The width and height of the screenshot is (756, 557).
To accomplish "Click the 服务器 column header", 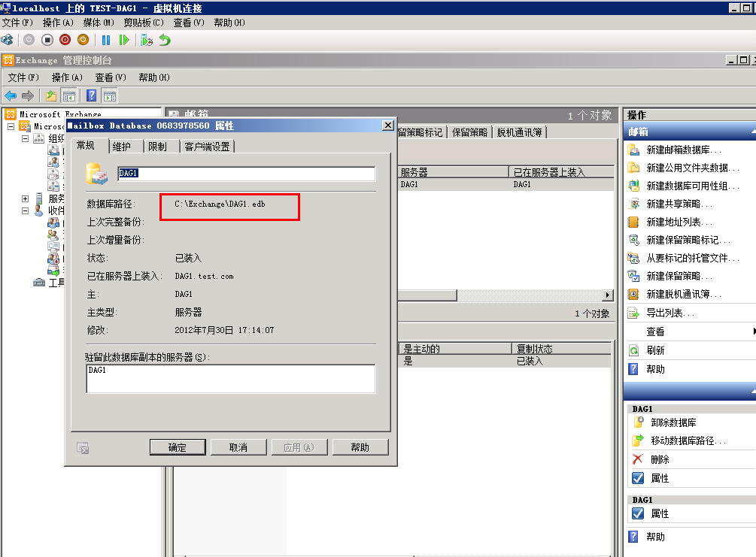I will [x=453, y=172].
